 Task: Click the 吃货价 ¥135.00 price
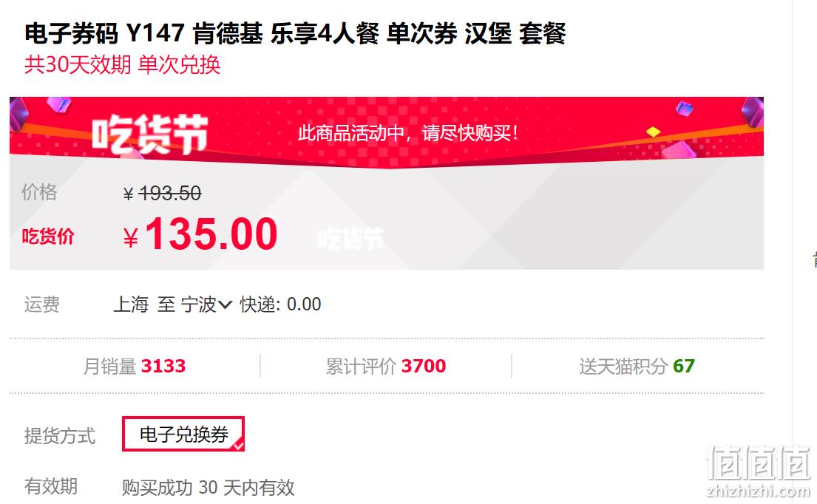(x=200, y=234)
